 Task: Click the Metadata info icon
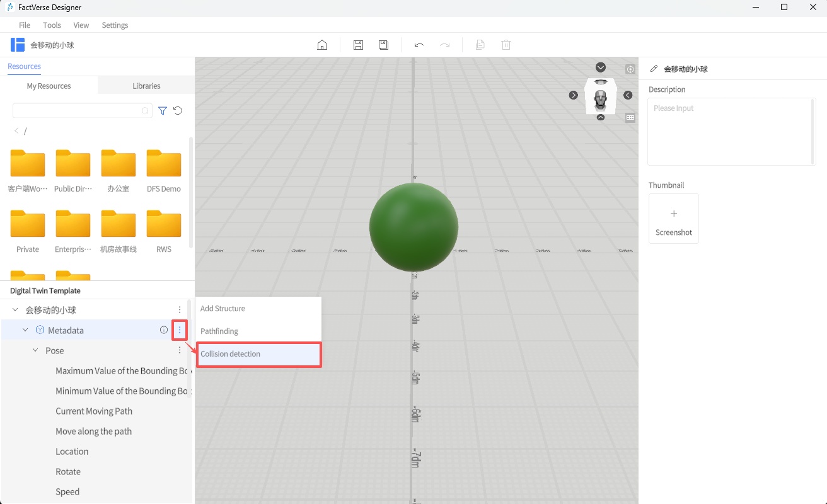pos(164,330)
